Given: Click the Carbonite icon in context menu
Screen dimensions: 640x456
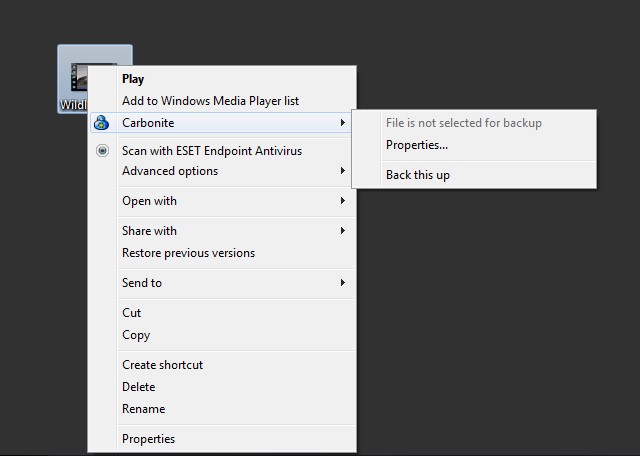Looking at the screenshot, I should (x=101, y=122).
